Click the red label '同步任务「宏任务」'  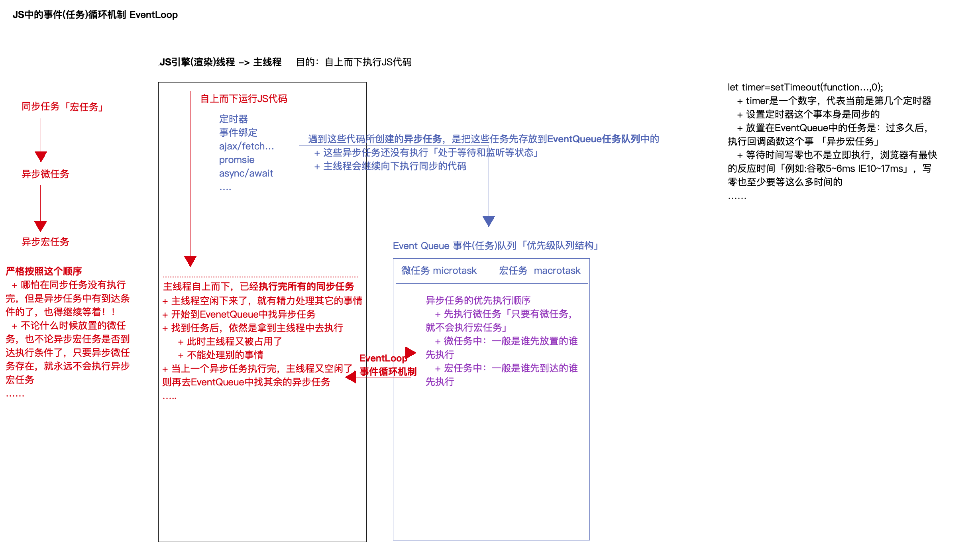pyautogui.click(x=63, y=106)
